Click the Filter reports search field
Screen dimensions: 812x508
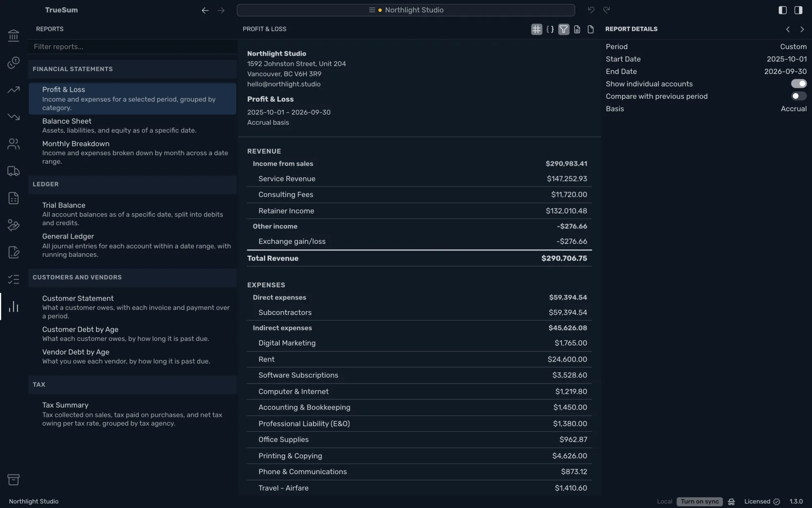(x=132, y=47)
